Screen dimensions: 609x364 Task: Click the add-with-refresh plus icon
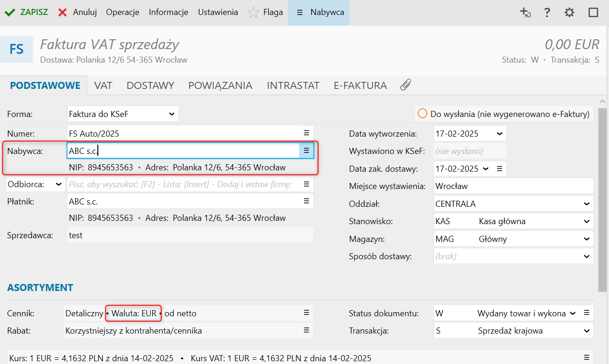pos(526,13)
